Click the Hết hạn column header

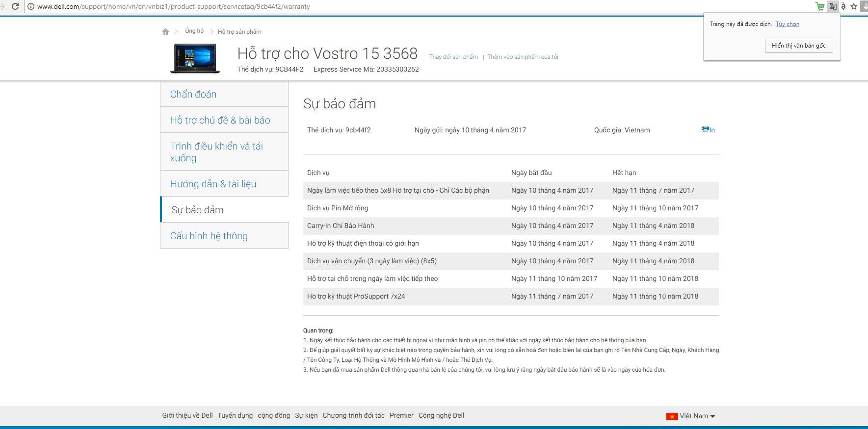click(x=624, y=173)
